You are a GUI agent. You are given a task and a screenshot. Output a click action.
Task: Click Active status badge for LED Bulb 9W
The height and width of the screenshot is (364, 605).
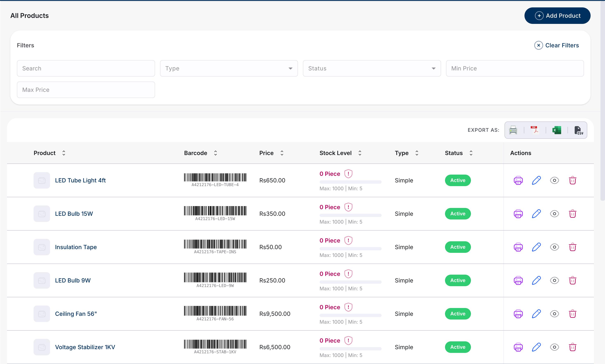click(x=458, y=281)
